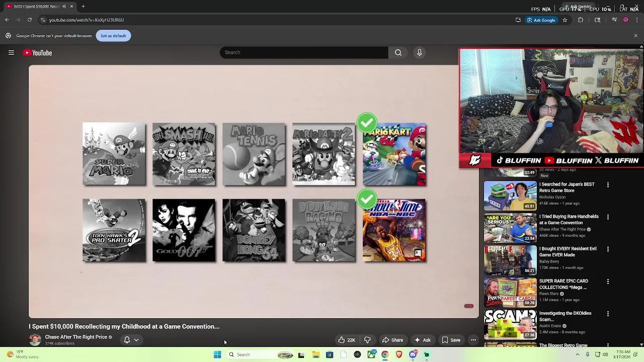Open options for Resident Evil video
This screenshot has height=362, width=644.
click(x=608, y=249)
